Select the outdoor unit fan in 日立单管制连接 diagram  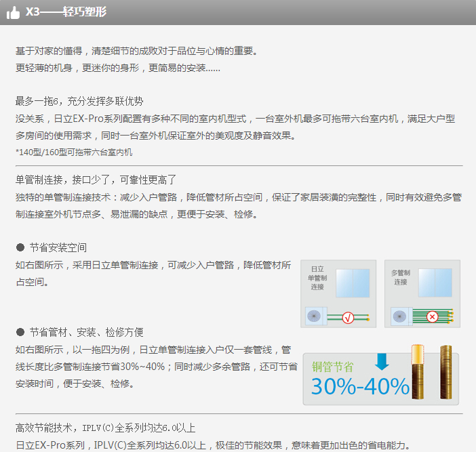(315, 316)
